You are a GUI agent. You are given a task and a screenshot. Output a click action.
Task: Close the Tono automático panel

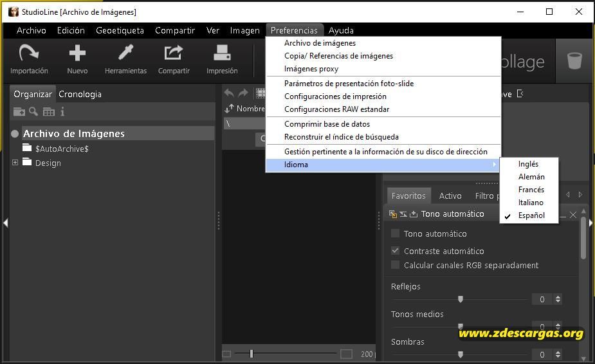(573, 215)
